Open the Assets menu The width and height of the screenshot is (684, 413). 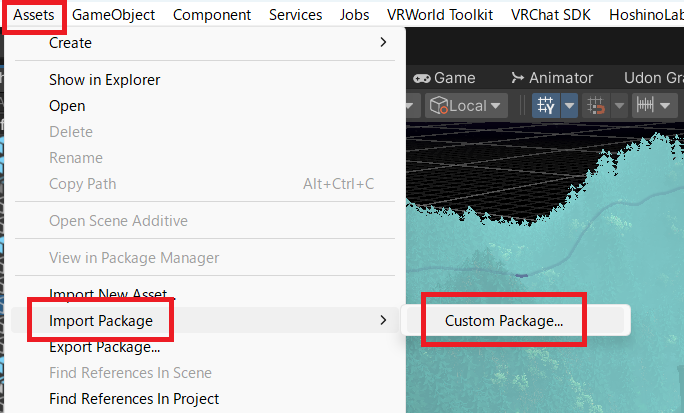[x=34, y=15]
